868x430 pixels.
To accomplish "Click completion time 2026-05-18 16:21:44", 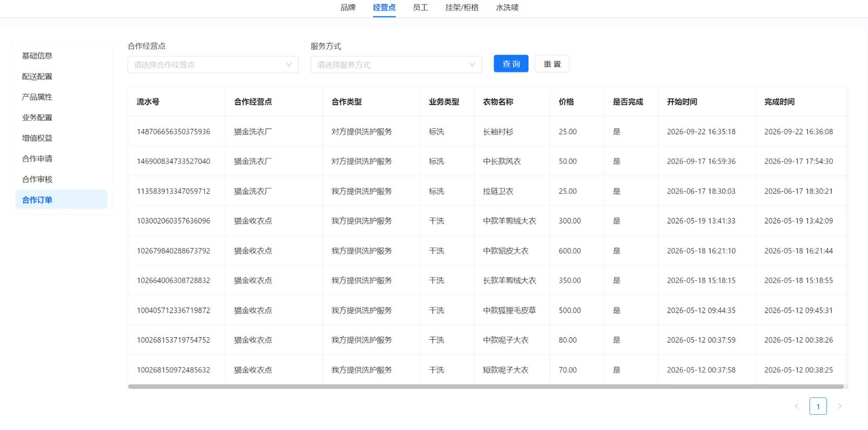I will point(799,251).
